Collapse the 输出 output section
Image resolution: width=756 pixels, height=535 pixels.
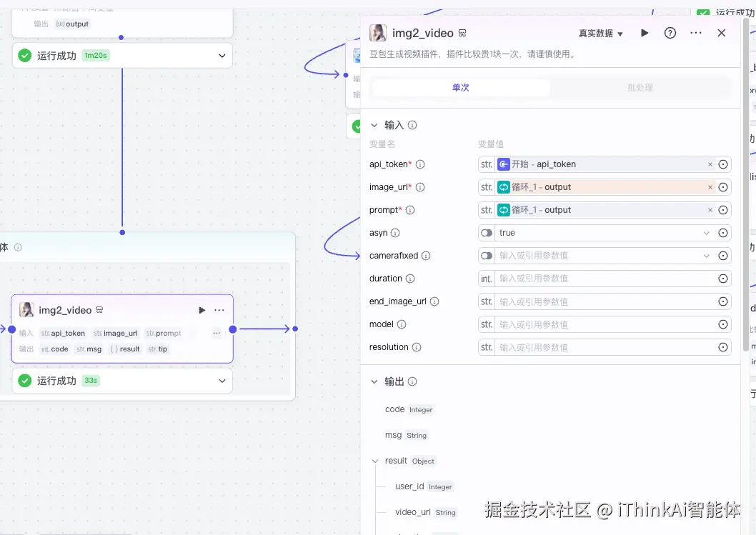tap(374, 381)
